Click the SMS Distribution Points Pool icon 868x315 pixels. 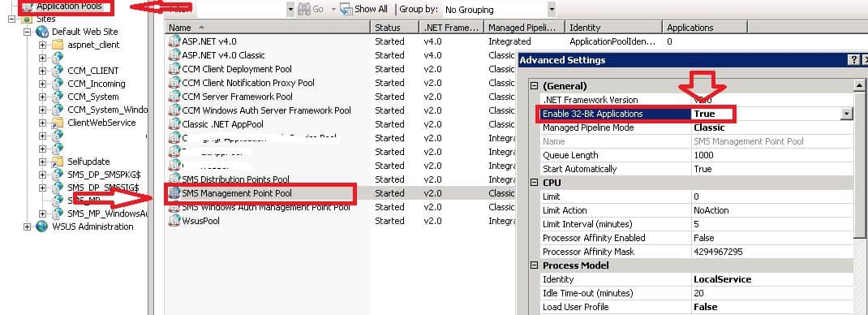[174, 179]
